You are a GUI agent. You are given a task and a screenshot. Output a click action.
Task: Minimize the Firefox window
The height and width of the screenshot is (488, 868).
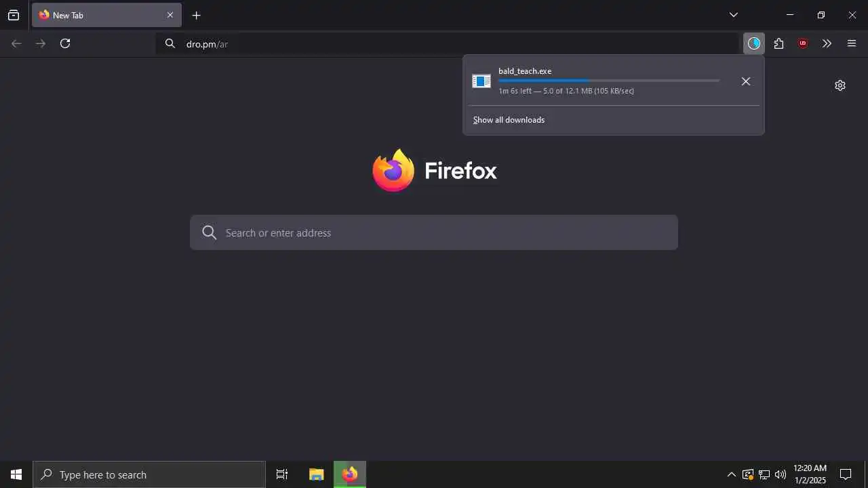coord(790,15)
